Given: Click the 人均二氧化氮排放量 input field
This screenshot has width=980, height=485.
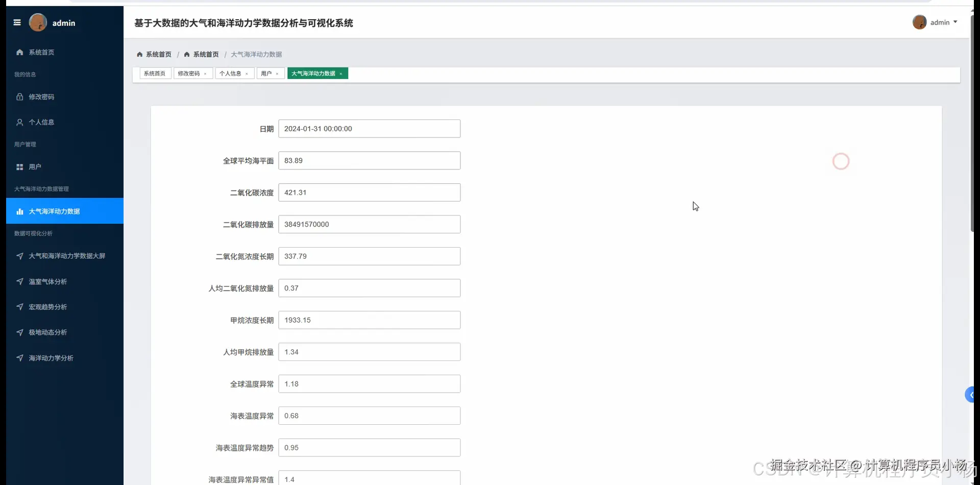Looking at the screenshot, I should pos(370,288).
